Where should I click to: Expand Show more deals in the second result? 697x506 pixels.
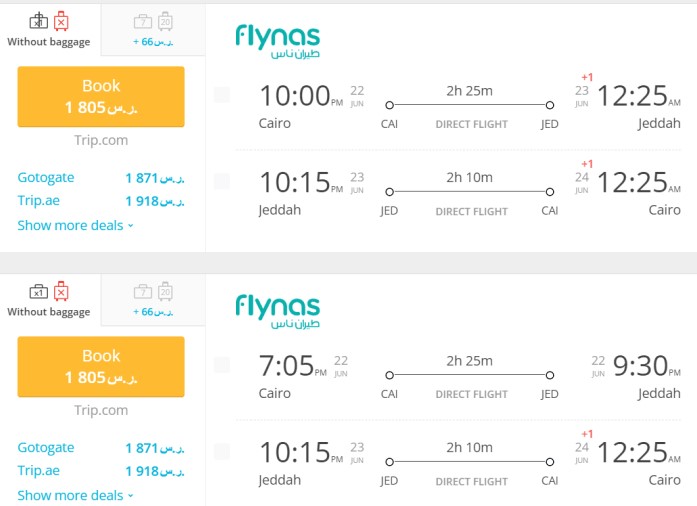click(x=75, y=495)
